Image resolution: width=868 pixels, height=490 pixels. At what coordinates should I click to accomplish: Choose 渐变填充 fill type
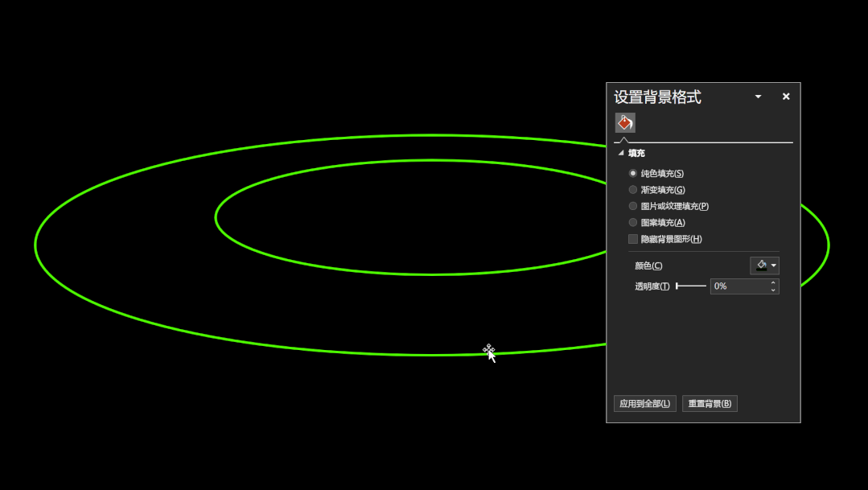click(633, 190)
